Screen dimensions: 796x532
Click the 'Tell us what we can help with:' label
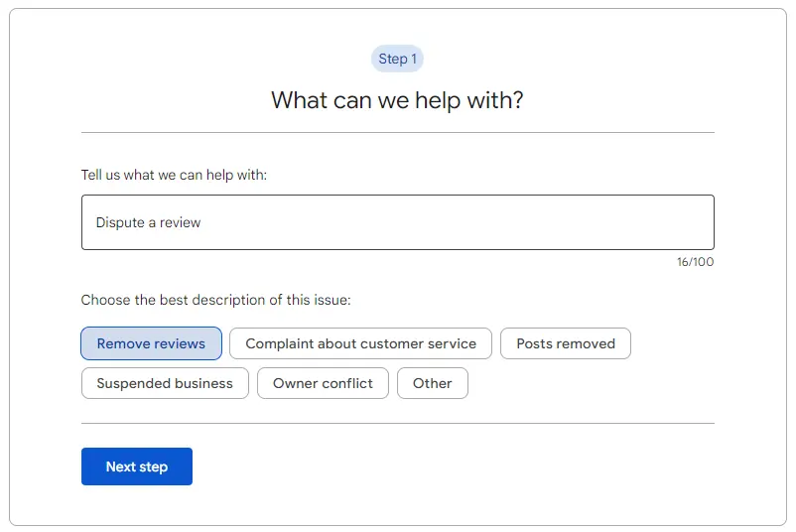174,175
